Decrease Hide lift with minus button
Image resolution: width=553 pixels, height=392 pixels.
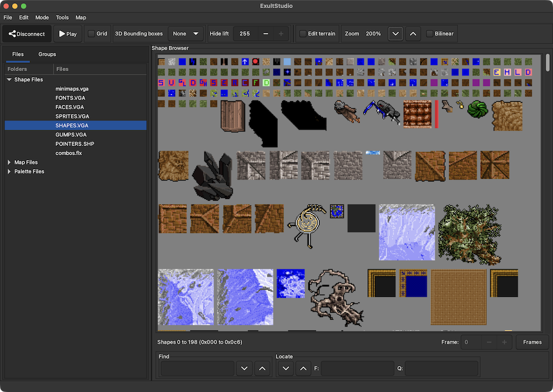pos(266,33)
